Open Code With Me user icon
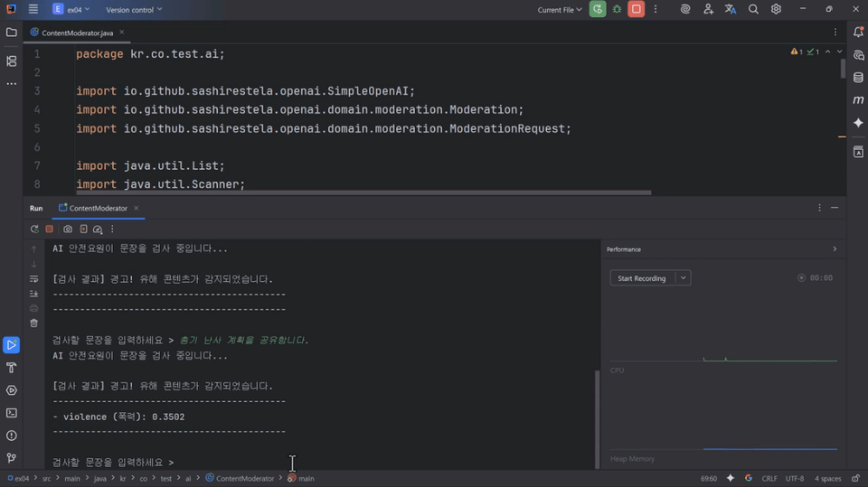The image size is (868, 487). tap(708, 9)
